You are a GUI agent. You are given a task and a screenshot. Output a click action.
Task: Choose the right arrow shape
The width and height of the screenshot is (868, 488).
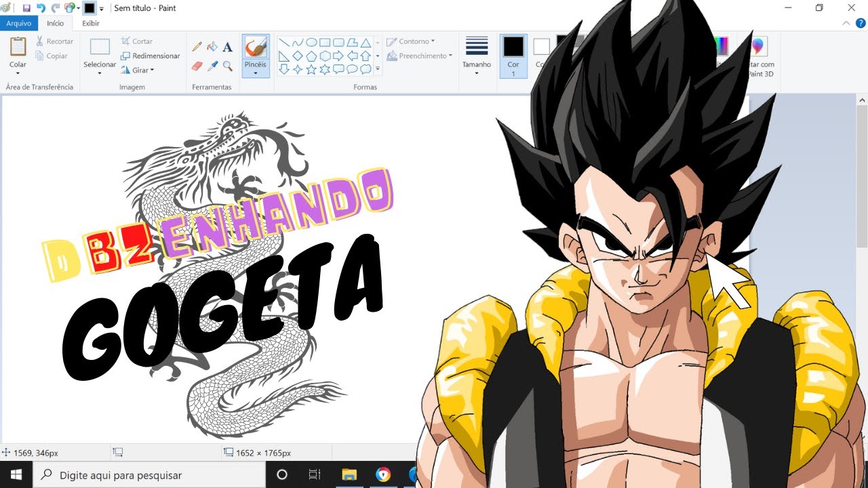click(x=338, y=56)
